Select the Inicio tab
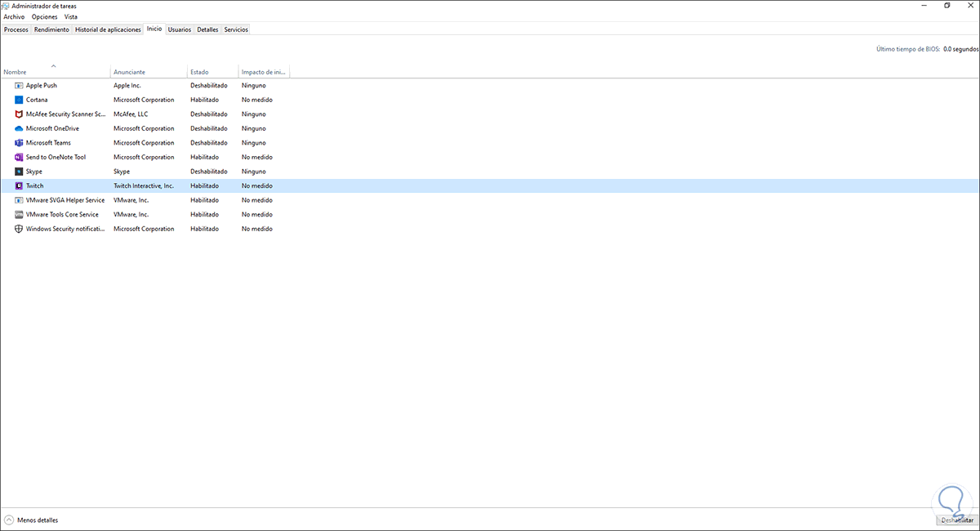This screenshot has height=531, width=980. point(154,29)
